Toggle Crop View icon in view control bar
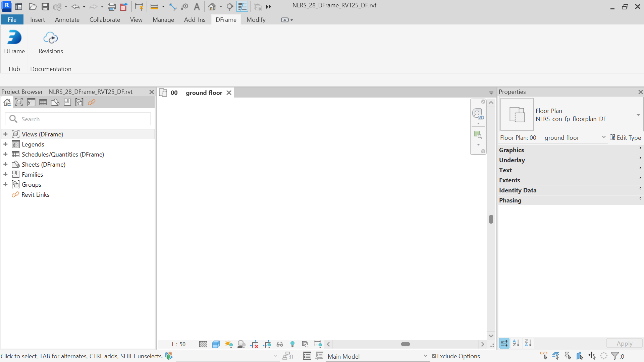Screen dimensions: 644x362 pyautogui.click(x=255, y=344)
